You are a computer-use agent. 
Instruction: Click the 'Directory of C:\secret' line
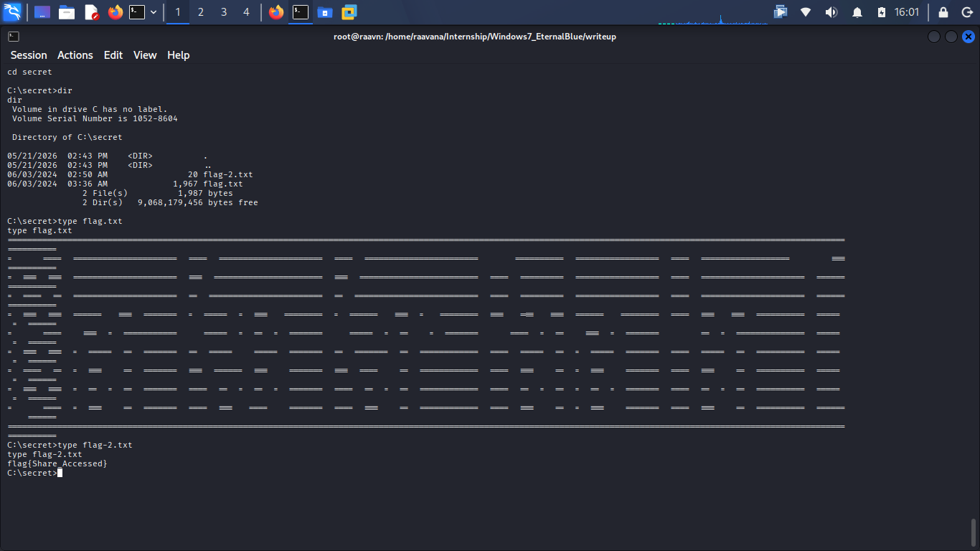[x=67, y=137]
